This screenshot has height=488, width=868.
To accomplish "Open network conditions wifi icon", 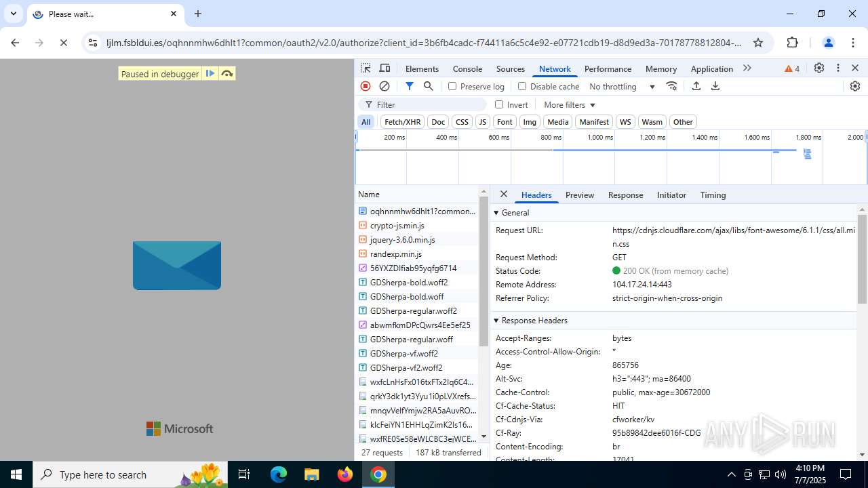I will click(672, 86).
